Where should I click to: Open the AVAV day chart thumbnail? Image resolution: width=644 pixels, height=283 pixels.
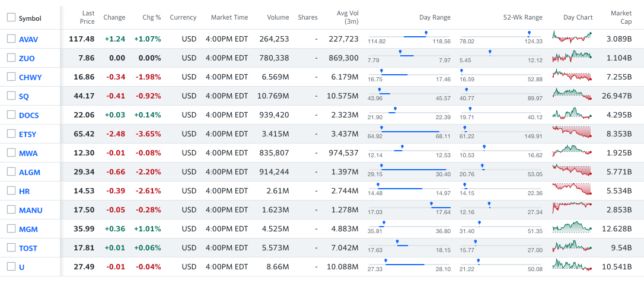point(572,37)
